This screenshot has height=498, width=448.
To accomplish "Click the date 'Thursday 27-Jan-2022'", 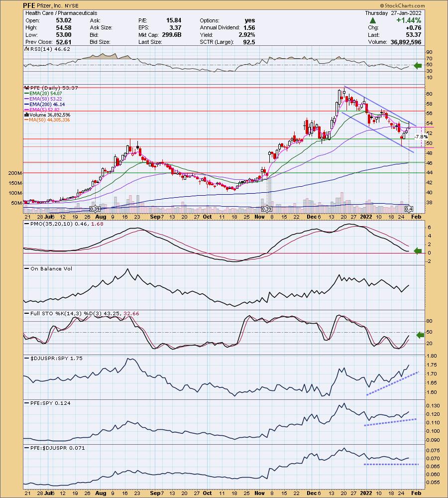I will click(393, 13).
